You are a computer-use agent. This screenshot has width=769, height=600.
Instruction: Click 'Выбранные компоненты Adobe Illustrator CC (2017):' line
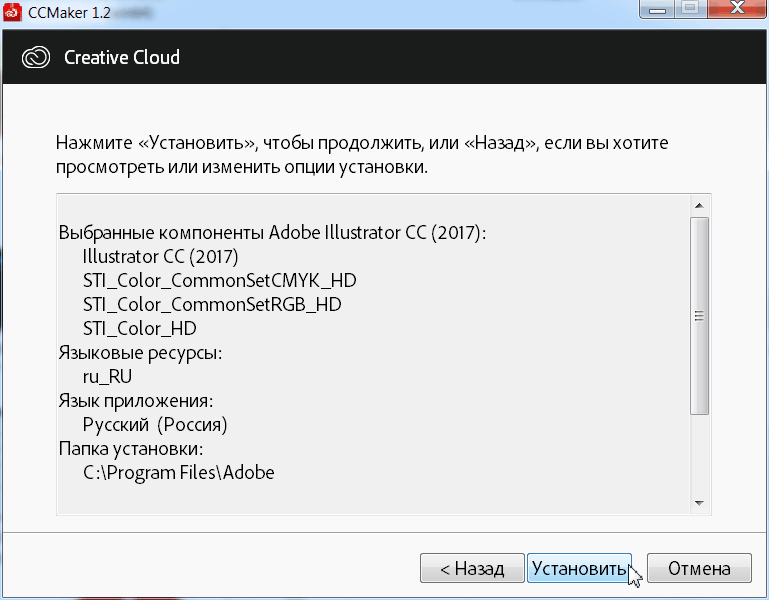(272, 233)
